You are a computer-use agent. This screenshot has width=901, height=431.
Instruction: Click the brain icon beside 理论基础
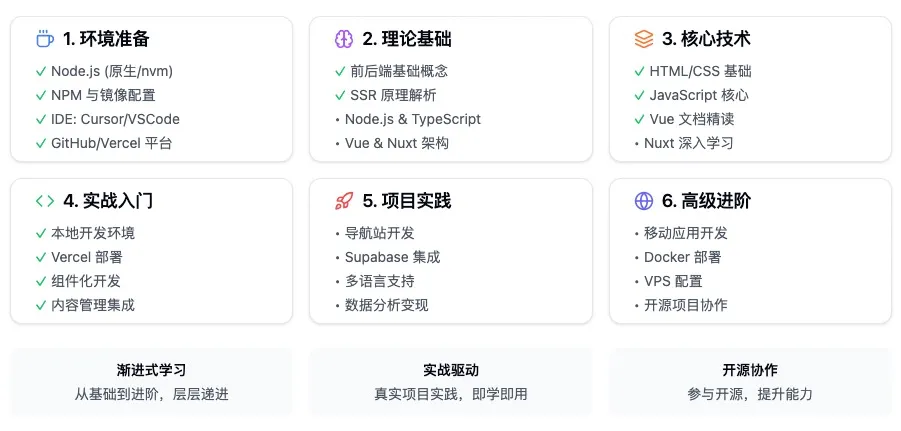[344, 39]
